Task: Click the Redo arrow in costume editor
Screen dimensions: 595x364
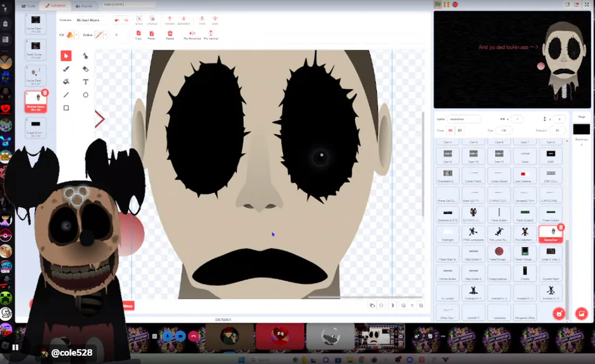Action: coord(126,20)
